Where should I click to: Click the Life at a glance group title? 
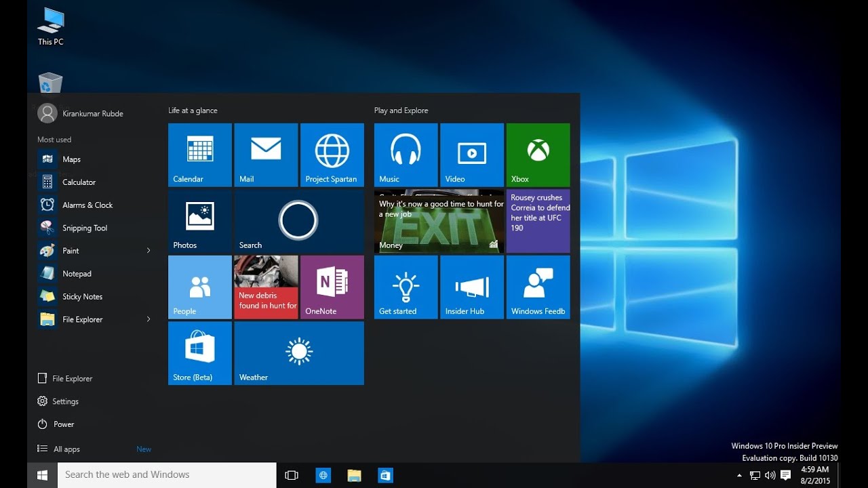[x=193, y=110]
